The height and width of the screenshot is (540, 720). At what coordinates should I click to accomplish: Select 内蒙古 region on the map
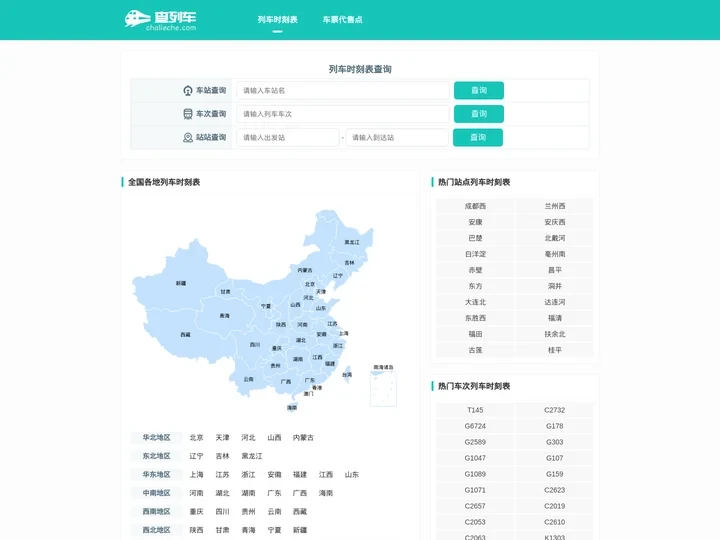305,270
